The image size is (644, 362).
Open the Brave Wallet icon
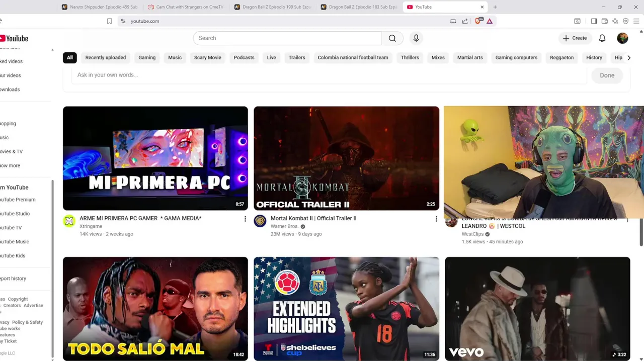604,21
